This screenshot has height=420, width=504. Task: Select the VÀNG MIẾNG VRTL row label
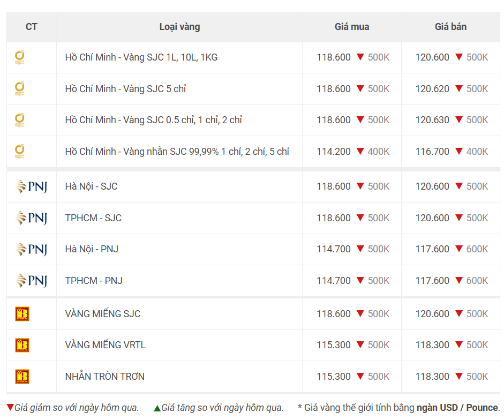106,345
